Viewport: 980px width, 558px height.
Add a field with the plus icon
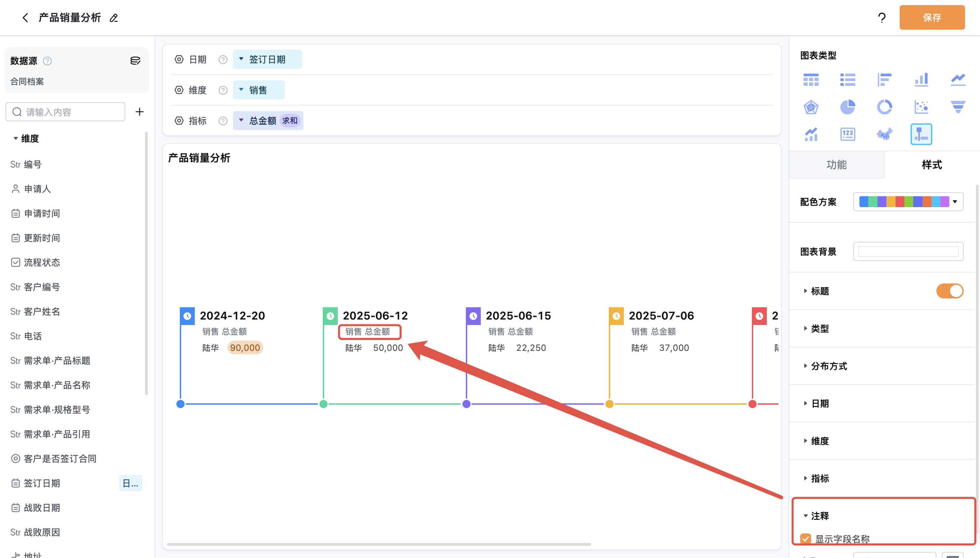139,112
